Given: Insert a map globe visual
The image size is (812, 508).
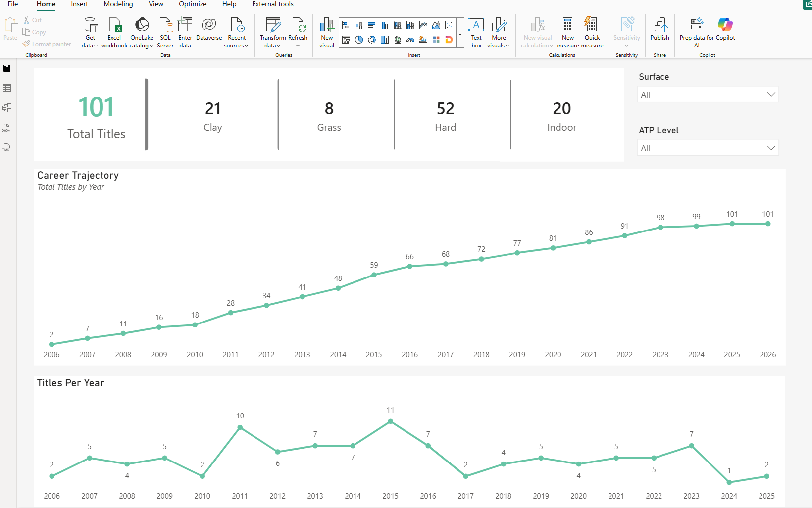Looking at the screenshot, I should click(398, 40).
